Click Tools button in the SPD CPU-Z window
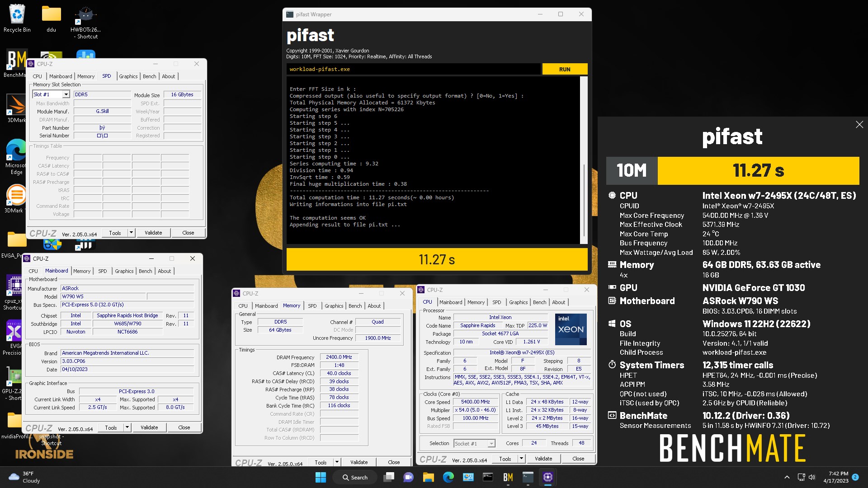The image size is (868, 488). tap(115, 233)
